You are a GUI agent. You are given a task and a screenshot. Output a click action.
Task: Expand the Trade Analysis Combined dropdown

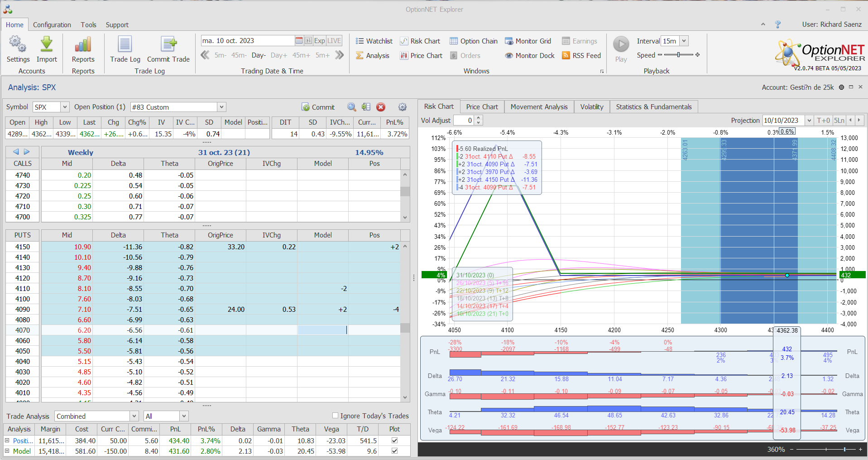134,416
